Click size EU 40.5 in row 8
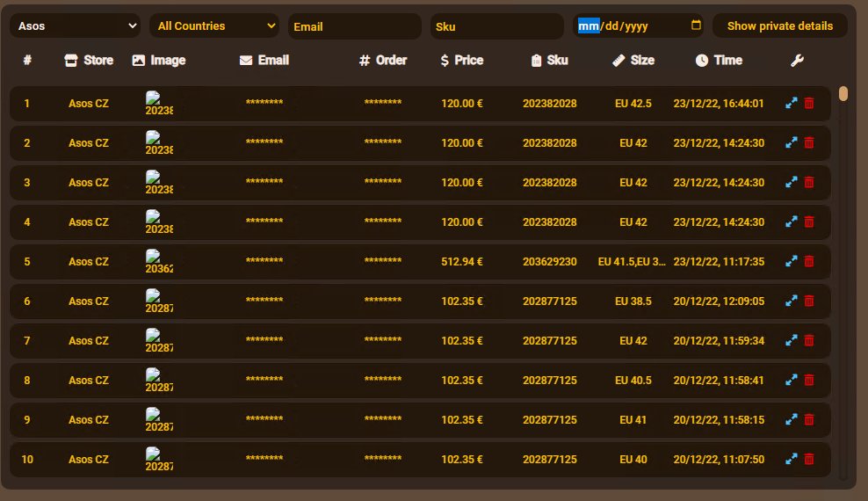Screen dimensions: 868x501 coord(633,381)
